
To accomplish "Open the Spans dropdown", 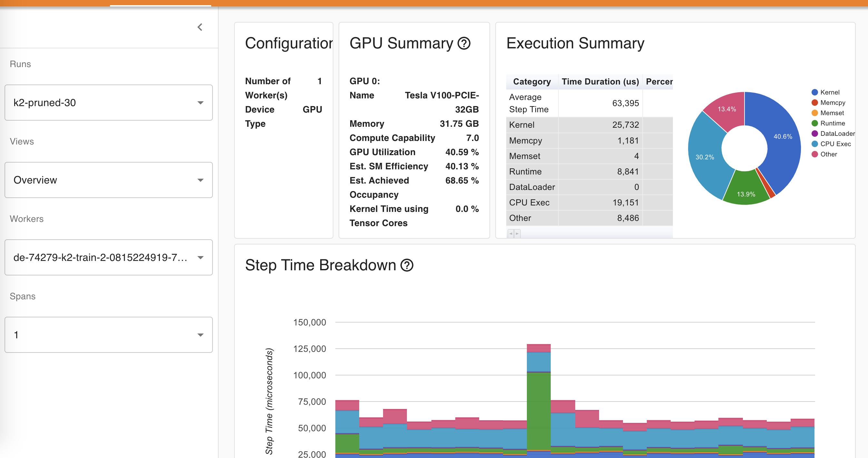I will pyautogui.click(x=108, y=335).
